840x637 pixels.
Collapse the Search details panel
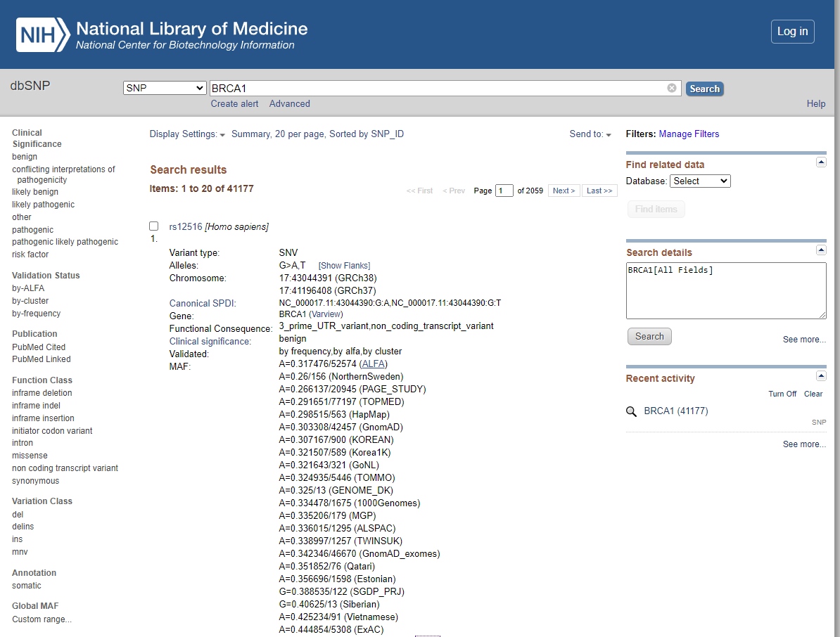click(x=820, y=250)
